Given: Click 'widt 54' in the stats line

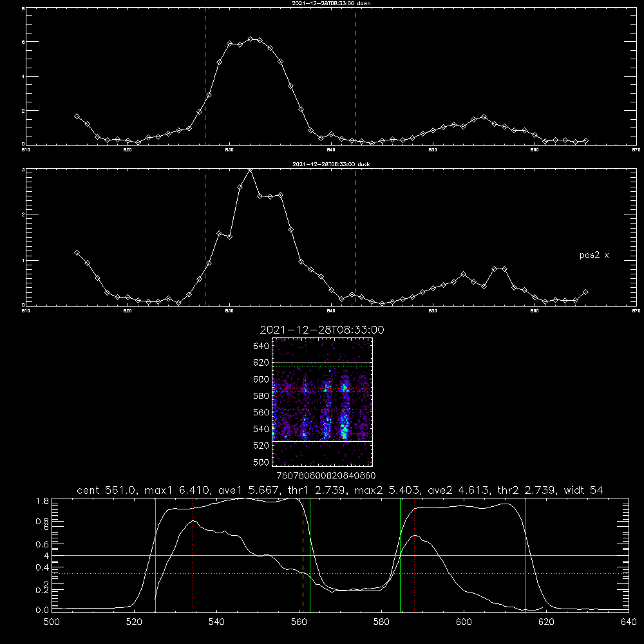Looking at the screenshot, I should pyautogui.click(x=583, y=490).
